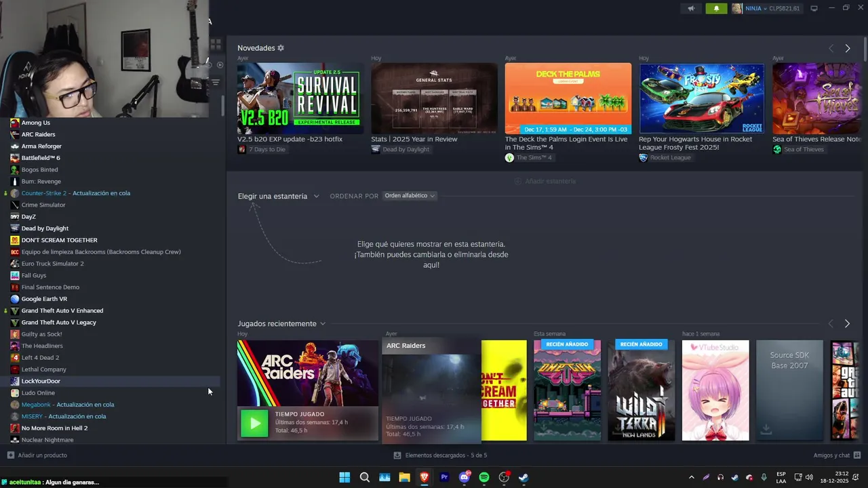Select Euro Truck Simulator 2 in list

(x=52, y=264)
